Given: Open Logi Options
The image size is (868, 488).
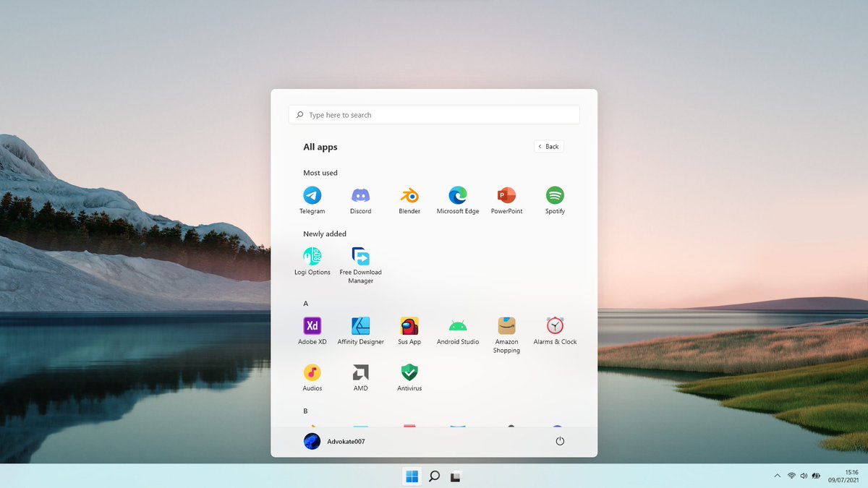Looking at the screenshot, I should click(x=312, y=261).
